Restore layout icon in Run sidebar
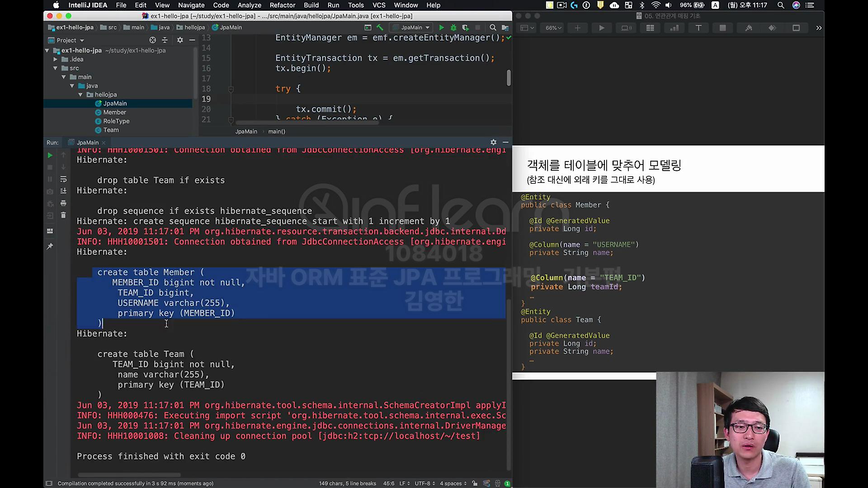 click(x=50, y=231)
